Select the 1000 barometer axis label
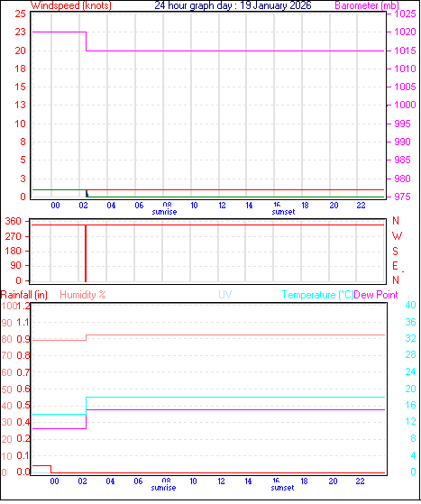 [x=405, y=105]
